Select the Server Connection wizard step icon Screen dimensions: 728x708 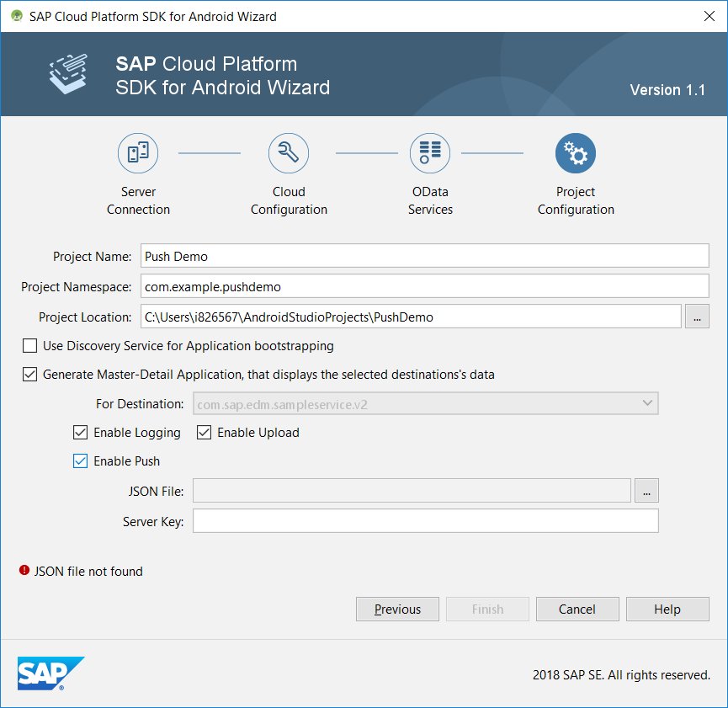click(137, 153)
